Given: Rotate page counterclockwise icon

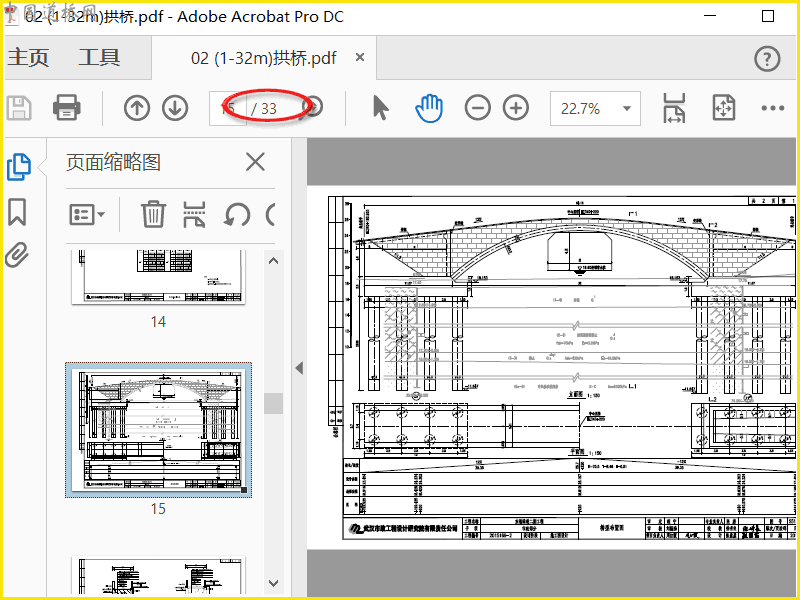Looking at the screenshot, I should [237, 215].
